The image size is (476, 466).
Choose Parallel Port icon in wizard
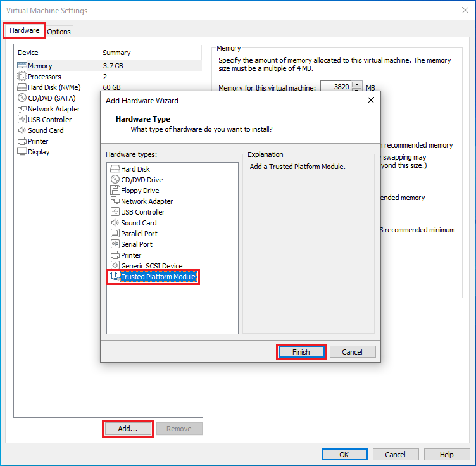coord(115,233)
